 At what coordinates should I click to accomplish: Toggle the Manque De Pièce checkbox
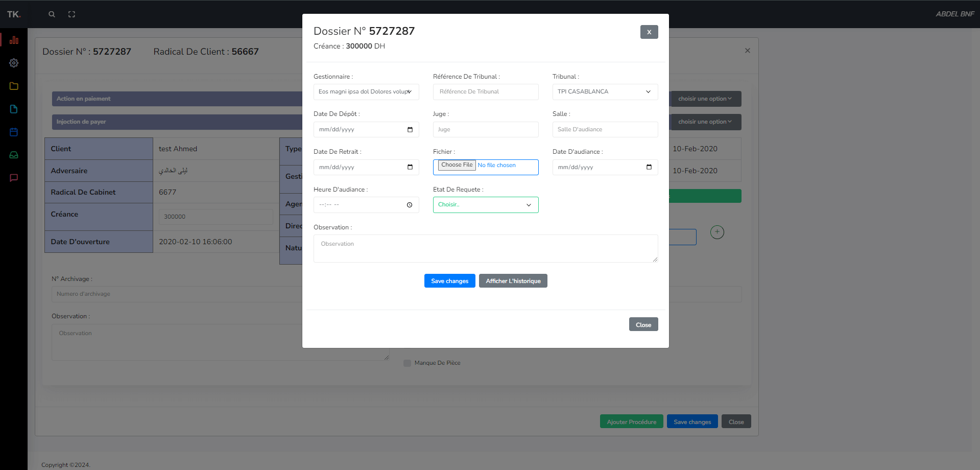(x=407, y=363)
